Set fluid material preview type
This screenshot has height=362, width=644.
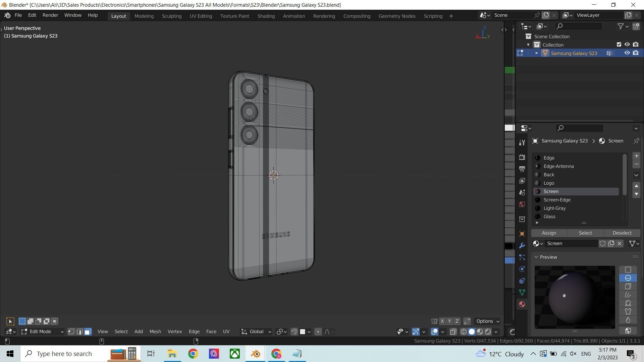point(628,320)
